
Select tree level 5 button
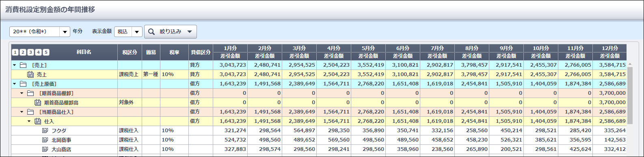tap(46, 52)
